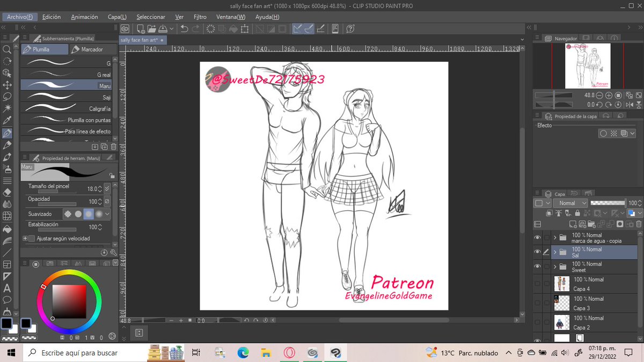Click the Windows search box
Image resolution: width=644 pixels, height=362 pixels.
click(84, 353)
